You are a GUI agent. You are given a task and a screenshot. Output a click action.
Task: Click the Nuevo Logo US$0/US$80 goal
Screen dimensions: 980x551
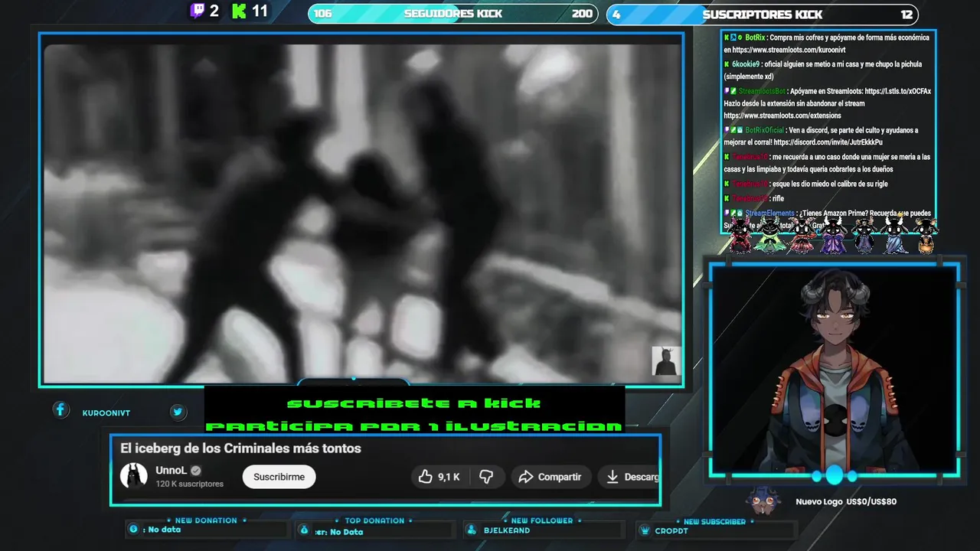(846, 501)
